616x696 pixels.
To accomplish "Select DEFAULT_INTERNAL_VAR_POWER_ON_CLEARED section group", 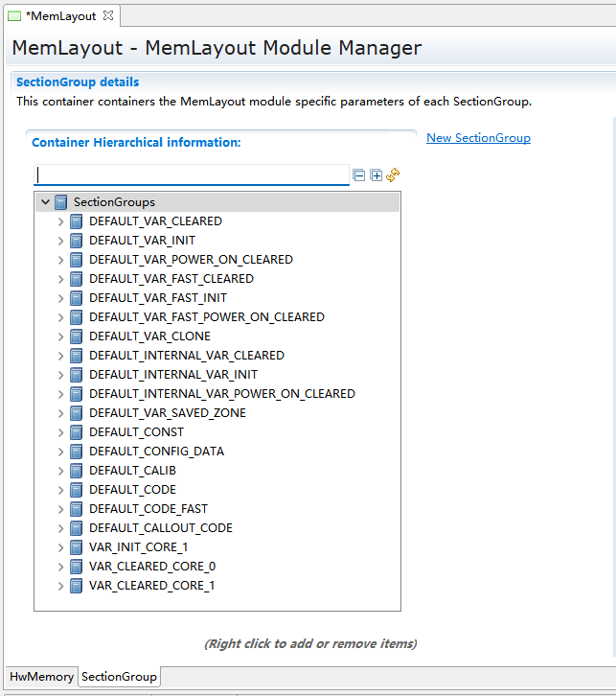I will pyautogui.click(x=221, y=394).
